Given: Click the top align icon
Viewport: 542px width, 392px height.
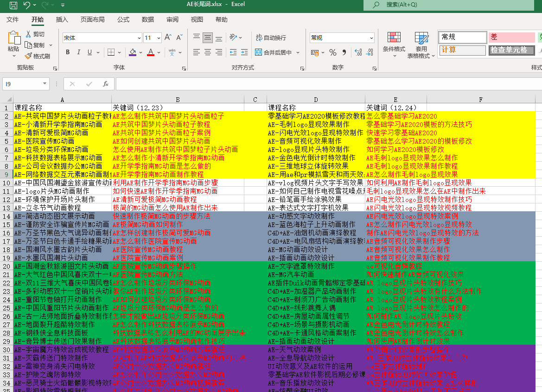Looking at the screenshot, I should click(196, 37).
